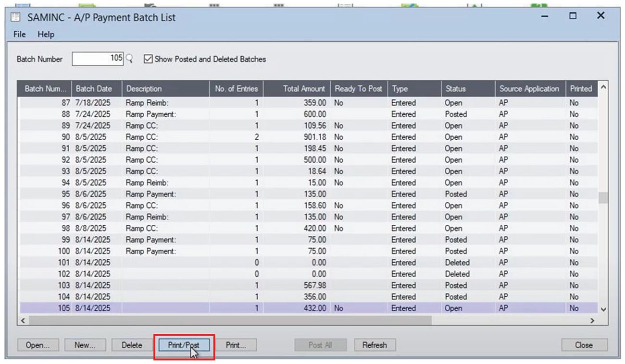The image size is (625, 364).
Task: Click the 15.00 total amount
Action: click(x=317, y=183)
